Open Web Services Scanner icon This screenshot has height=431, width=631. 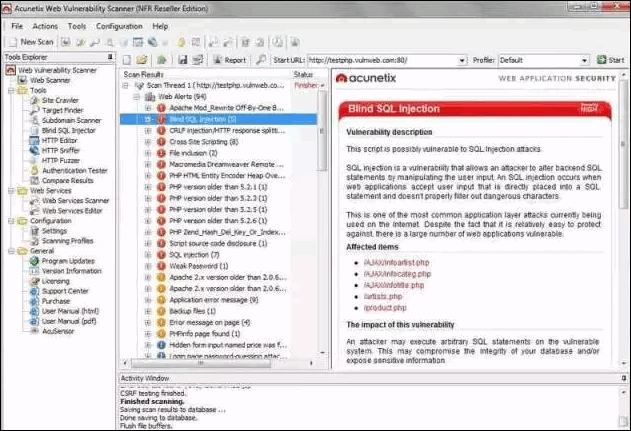tap(35, 200)
